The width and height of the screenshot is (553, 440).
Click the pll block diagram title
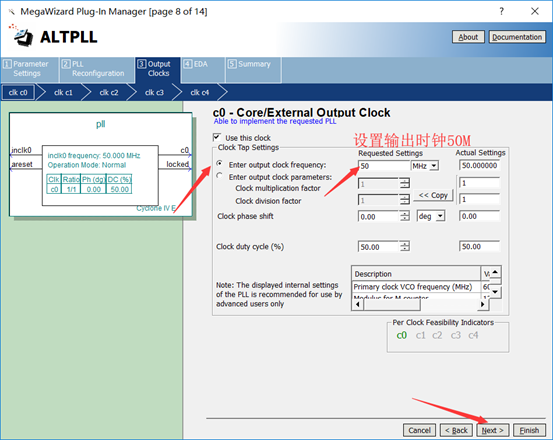101,124
